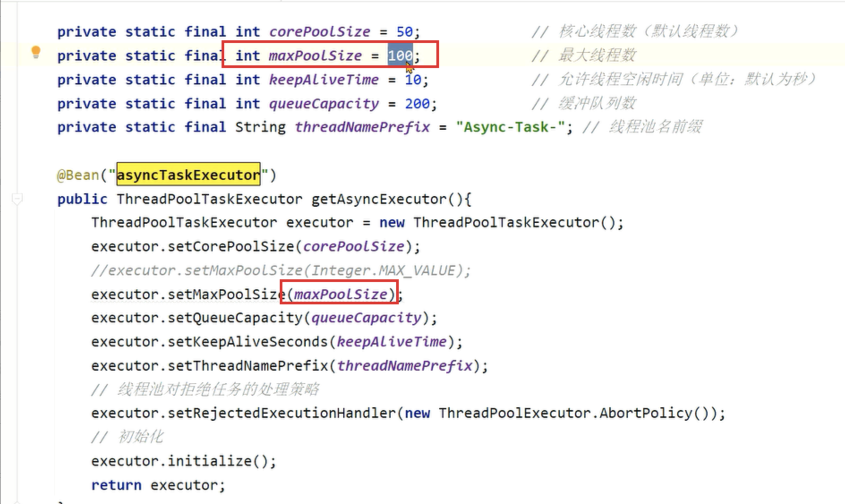This screenshot has height=504, width=845.
Task: Click the executor.initialize() call
Action: tap(184, 461)
